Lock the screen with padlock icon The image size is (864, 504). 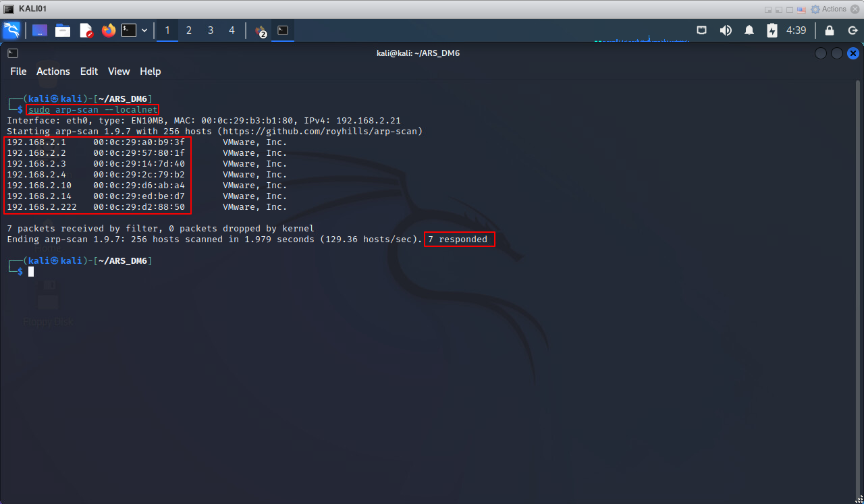pos(830,30)
